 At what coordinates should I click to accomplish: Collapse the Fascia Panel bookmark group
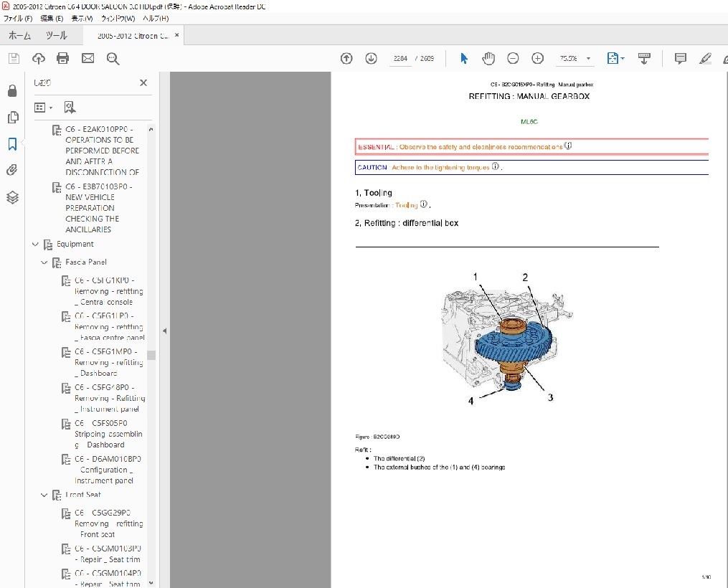coord(44,262)
